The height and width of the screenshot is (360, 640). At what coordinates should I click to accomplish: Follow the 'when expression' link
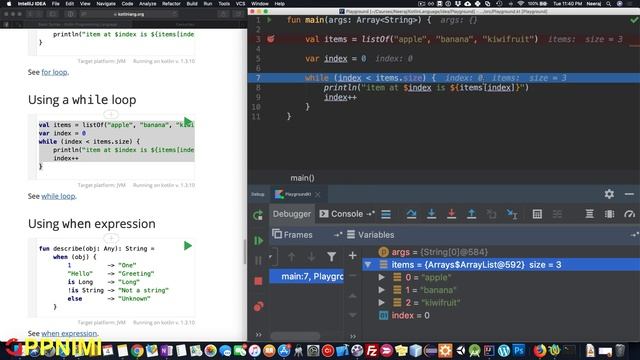[x=69, y=333]
